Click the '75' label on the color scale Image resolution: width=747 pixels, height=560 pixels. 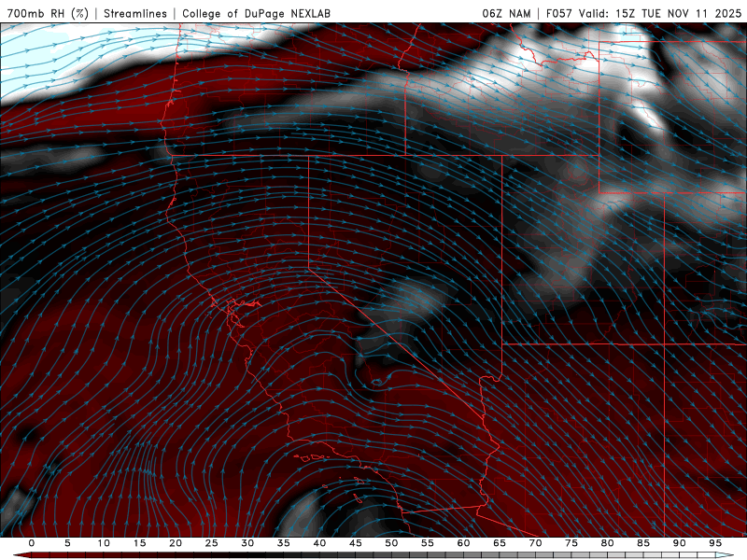point(571,543)
